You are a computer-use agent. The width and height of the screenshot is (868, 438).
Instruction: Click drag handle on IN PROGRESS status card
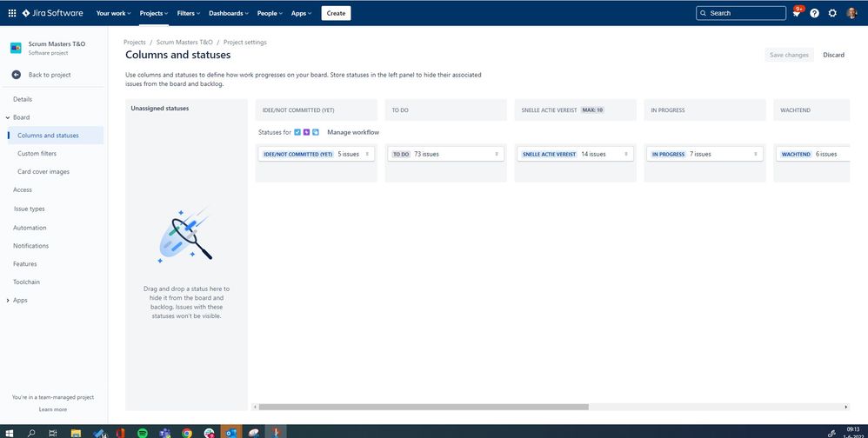(x=756, y=155)
